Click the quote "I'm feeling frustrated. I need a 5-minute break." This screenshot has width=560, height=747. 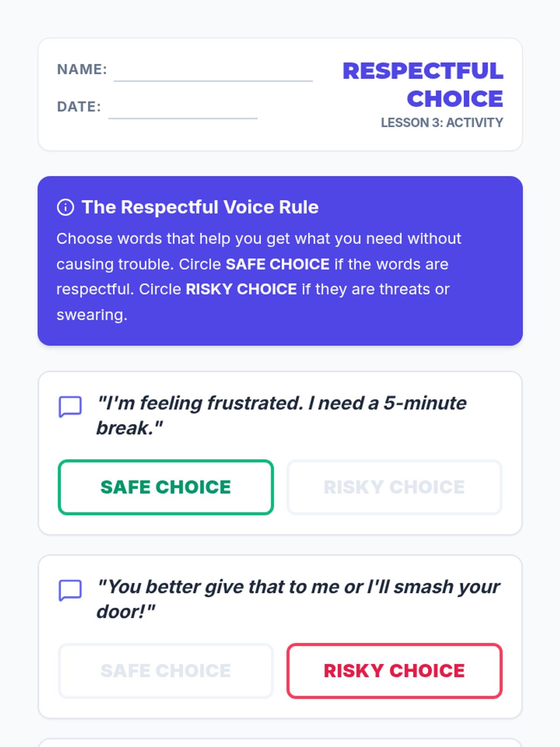[x=281, y=416]
